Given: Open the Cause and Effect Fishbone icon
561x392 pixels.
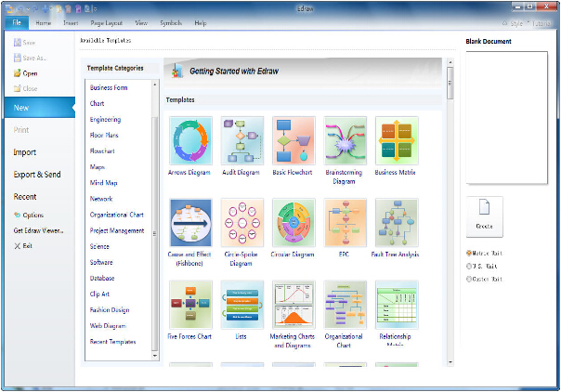Looking at the screenshot, I should (190, 223).
